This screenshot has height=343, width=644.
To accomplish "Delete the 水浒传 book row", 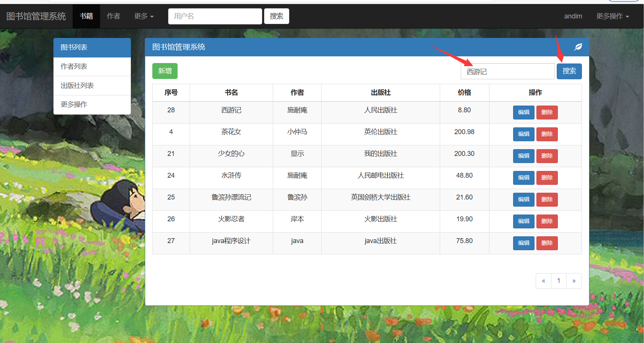I will tap(547, 178).
